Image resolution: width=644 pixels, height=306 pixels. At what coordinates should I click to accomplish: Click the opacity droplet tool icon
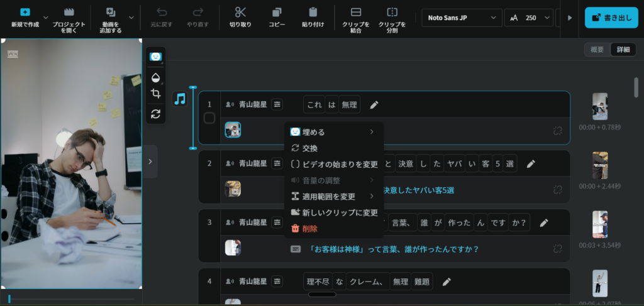tap(156, 77)
